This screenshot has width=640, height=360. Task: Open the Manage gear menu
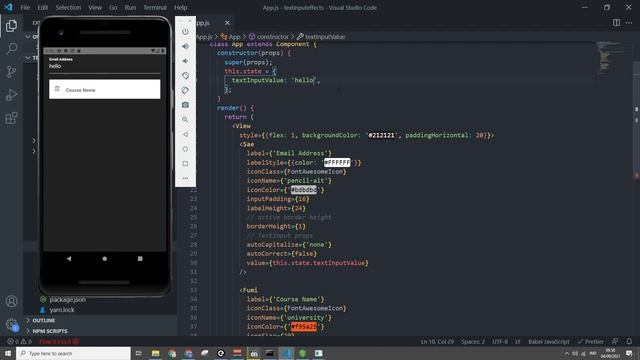(11, 325)
